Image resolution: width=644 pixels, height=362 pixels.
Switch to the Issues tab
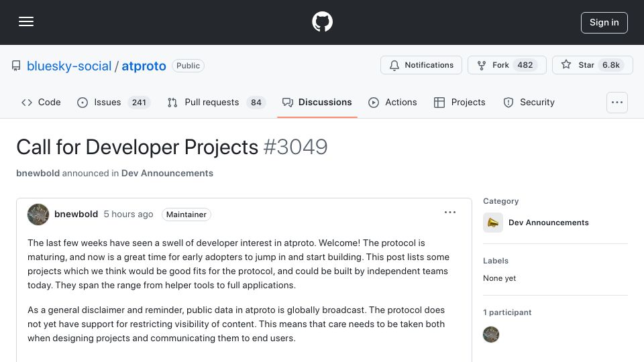[x=113, y=102]
